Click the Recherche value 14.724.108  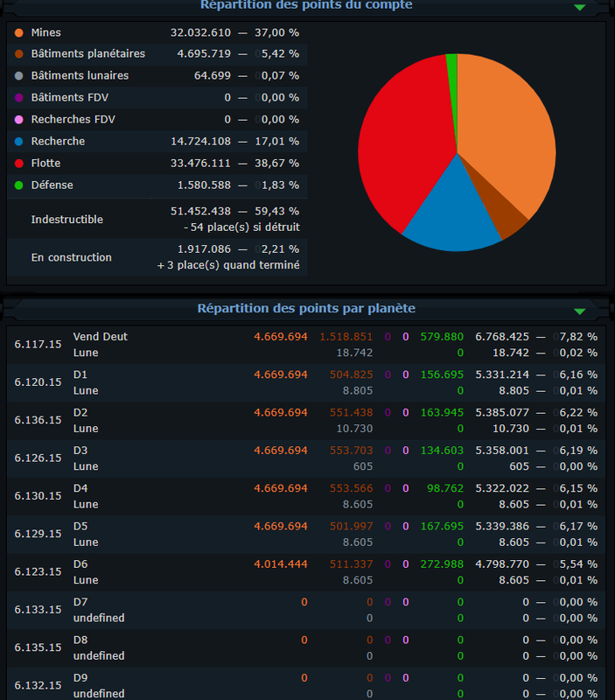click(200, 142)
